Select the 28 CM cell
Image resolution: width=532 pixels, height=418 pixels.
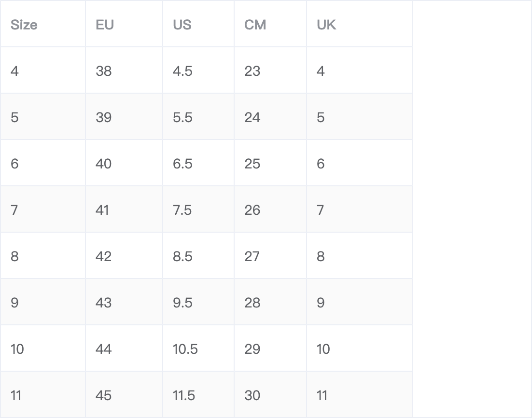coord(270,302)
